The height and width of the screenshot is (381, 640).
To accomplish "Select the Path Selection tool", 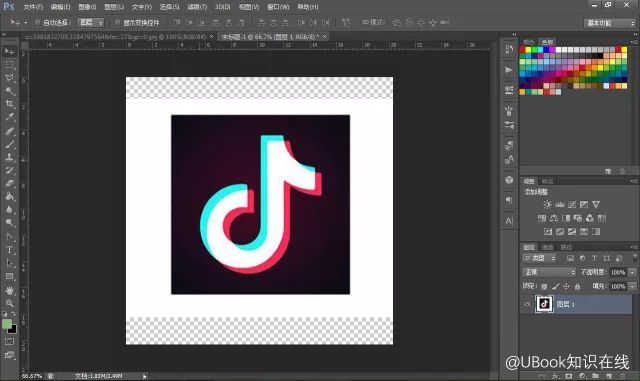I will click(x=9, y=263).
